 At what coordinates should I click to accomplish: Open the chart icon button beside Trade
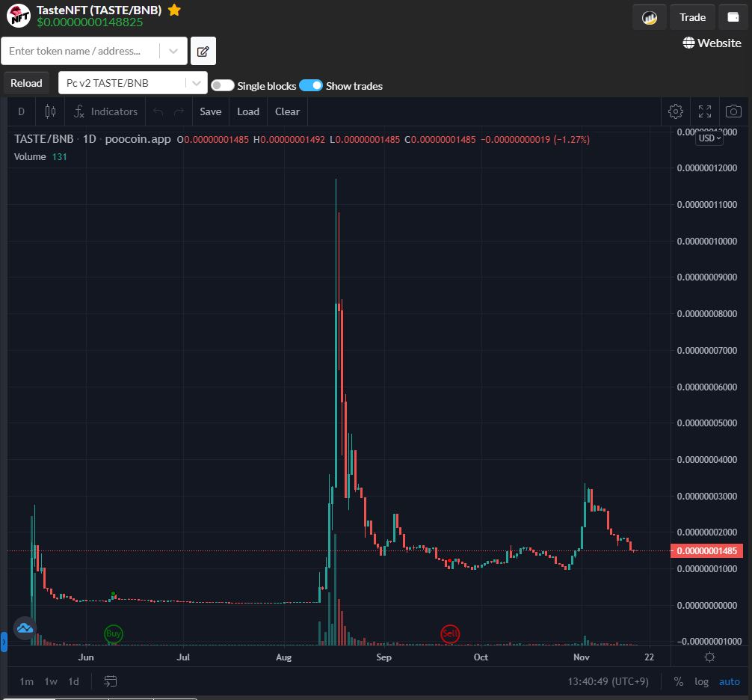(x=650, y=18)
